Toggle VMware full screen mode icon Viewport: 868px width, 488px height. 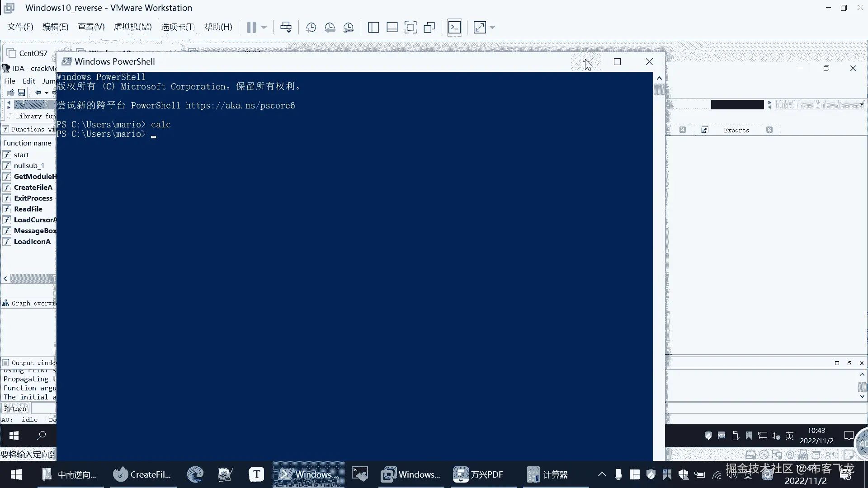click(410, 28)
